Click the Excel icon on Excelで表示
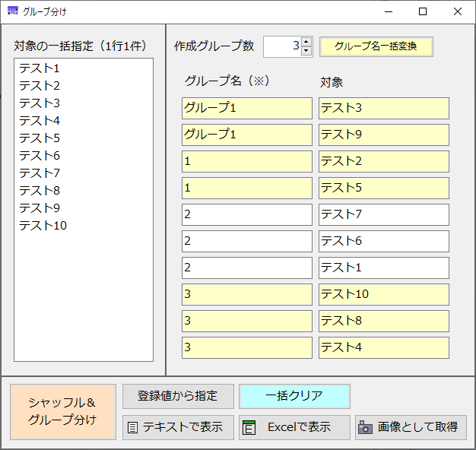Viewport: 476px width, 450px height. tap(249, 427)
